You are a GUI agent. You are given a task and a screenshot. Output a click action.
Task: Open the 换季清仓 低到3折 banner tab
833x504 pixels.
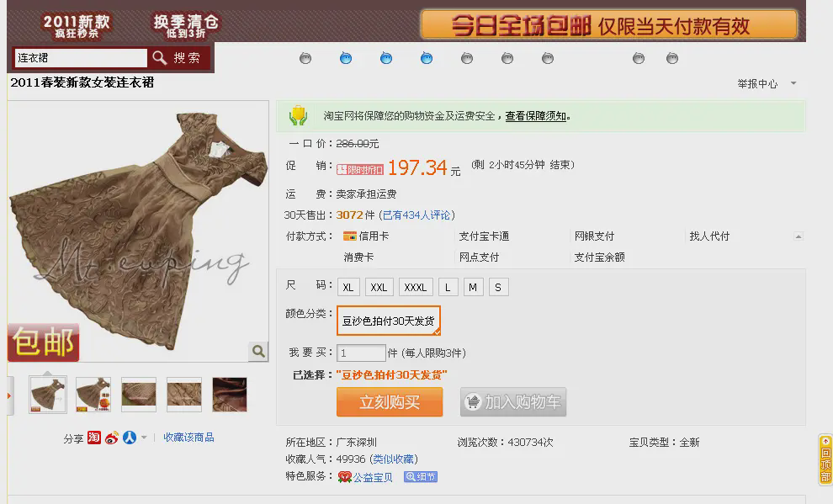click(186, 25)
